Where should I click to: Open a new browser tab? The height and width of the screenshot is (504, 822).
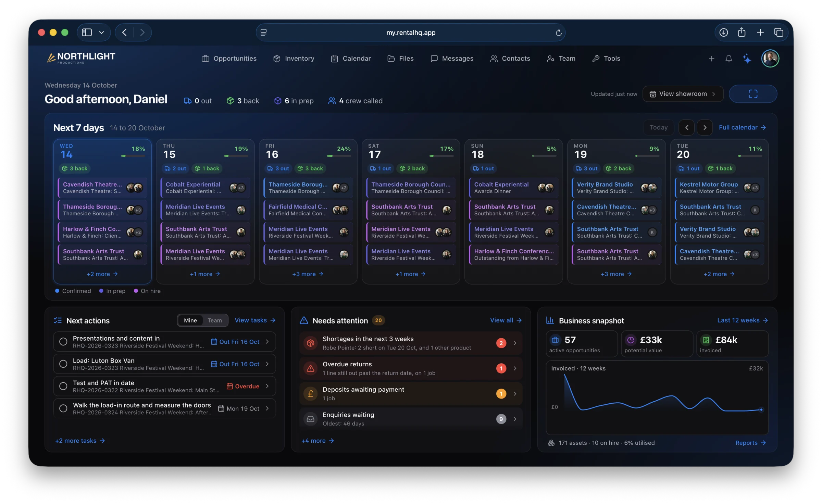[x=760, y=33]
